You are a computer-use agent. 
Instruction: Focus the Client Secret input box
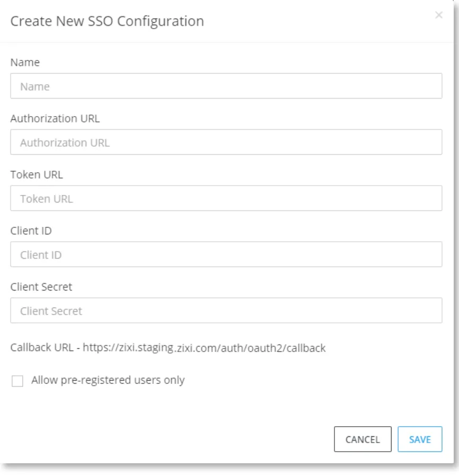[226, 311]
